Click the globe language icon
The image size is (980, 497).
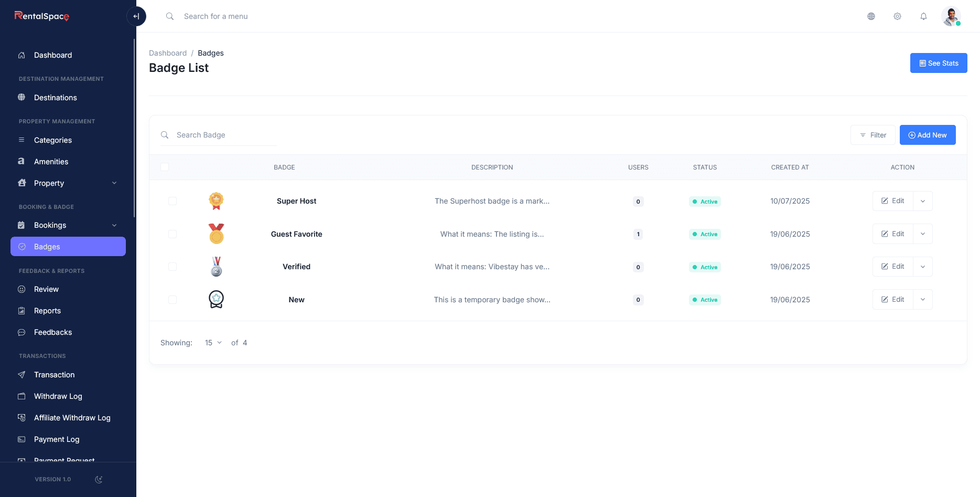(871, 16)
